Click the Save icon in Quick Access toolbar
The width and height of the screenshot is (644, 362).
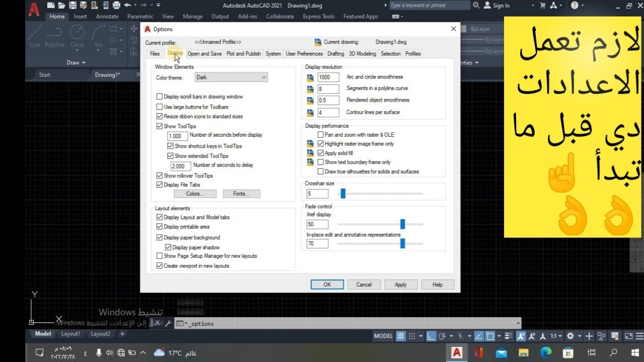click(x=72, y=6)
